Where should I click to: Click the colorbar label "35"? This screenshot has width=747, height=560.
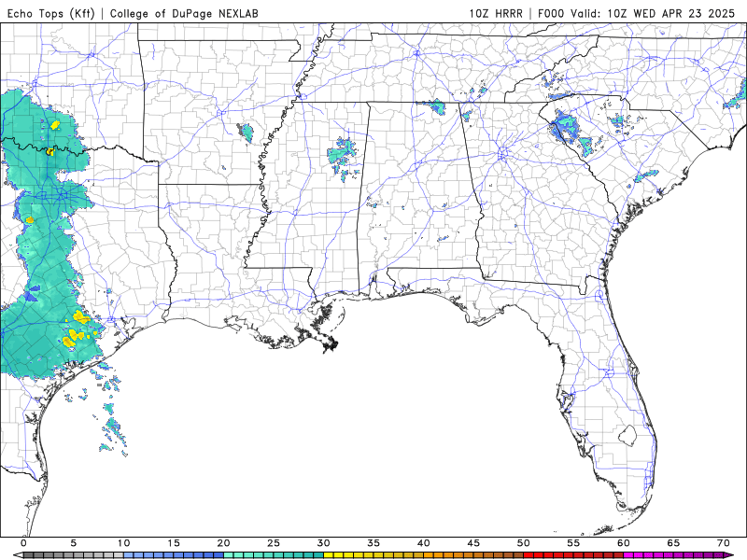pyautogui.click(x=373, y=543)
